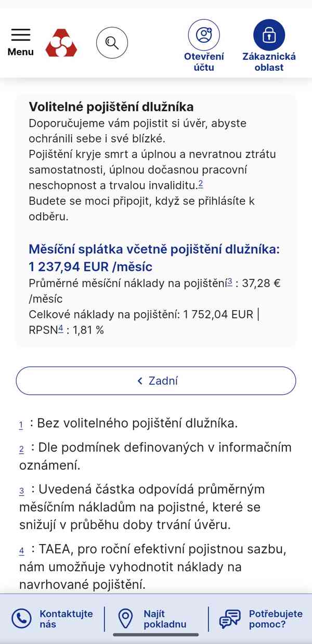Tap the map pin icon for Najít pokladnu
This screenshot has width=312, height=644.
click(125, 619)
